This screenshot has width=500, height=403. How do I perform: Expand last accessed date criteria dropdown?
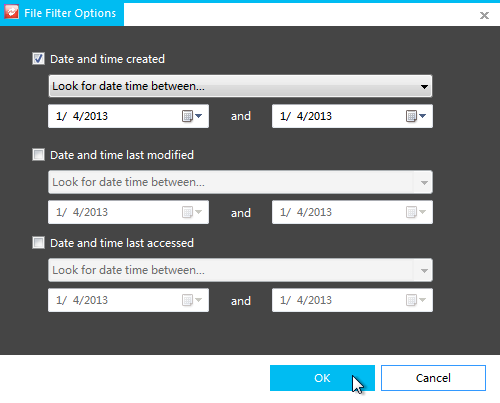(x=240, y=270)
